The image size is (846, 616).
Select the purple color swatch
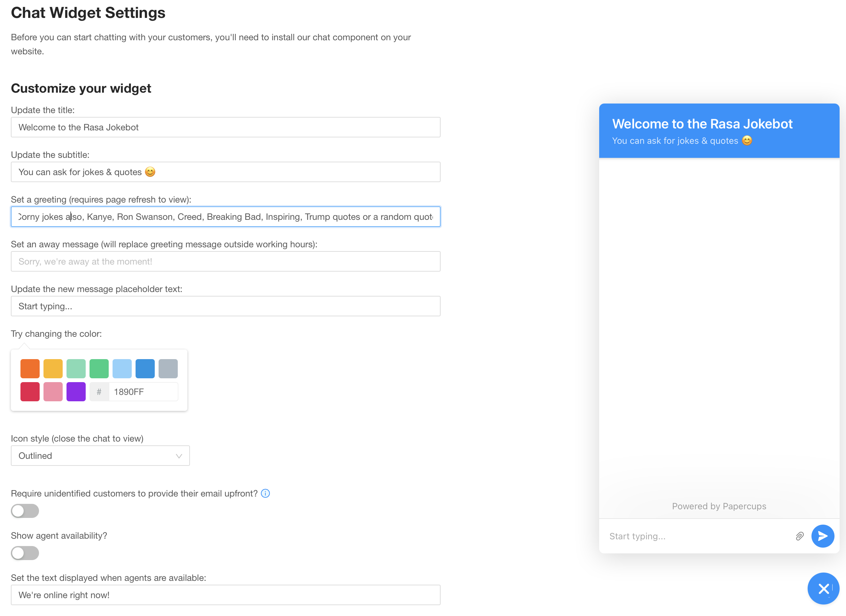tap(76, 391)
